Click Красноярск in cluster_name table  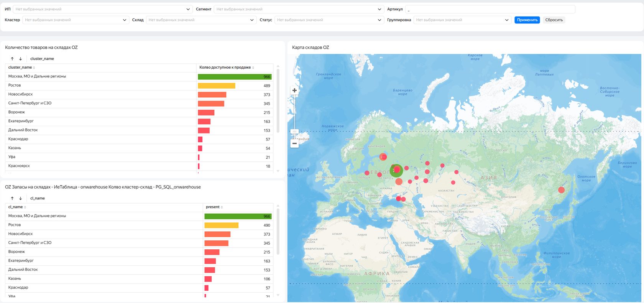pos(19,166)
